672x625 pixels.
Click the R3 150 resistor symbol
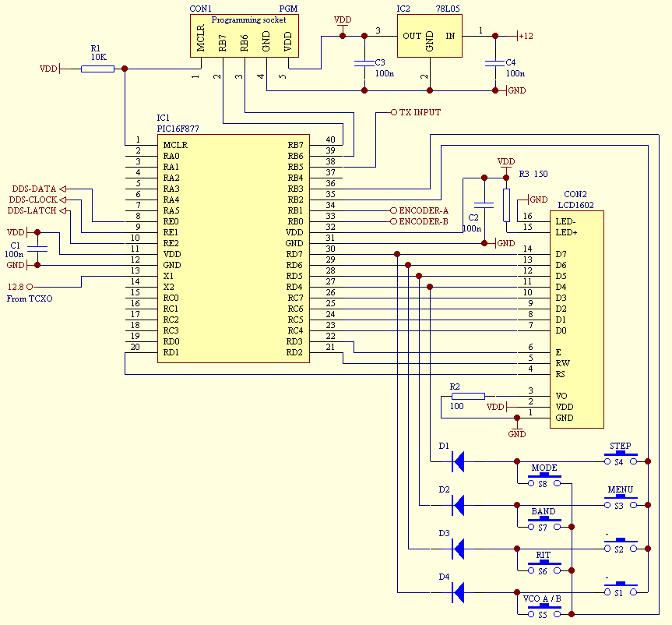[x=506, y=205]
